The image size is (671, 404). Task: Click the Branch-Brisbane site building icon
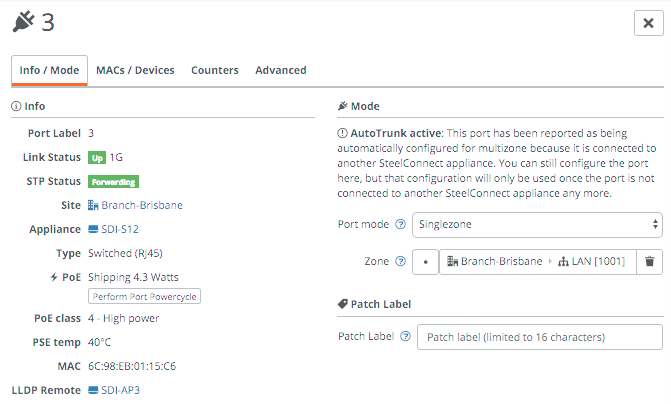(x=94, y=205)
